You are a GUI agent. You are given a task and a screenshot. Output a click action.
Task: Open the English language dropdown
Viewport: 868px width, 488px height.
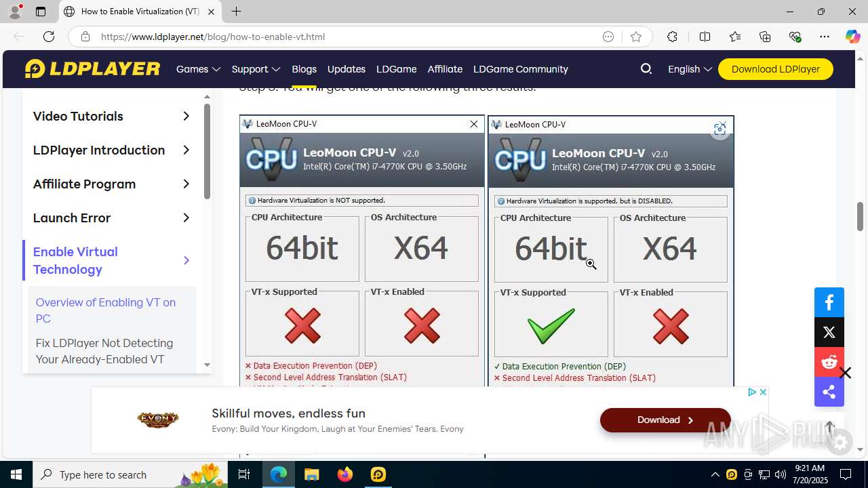coord(690,69)
